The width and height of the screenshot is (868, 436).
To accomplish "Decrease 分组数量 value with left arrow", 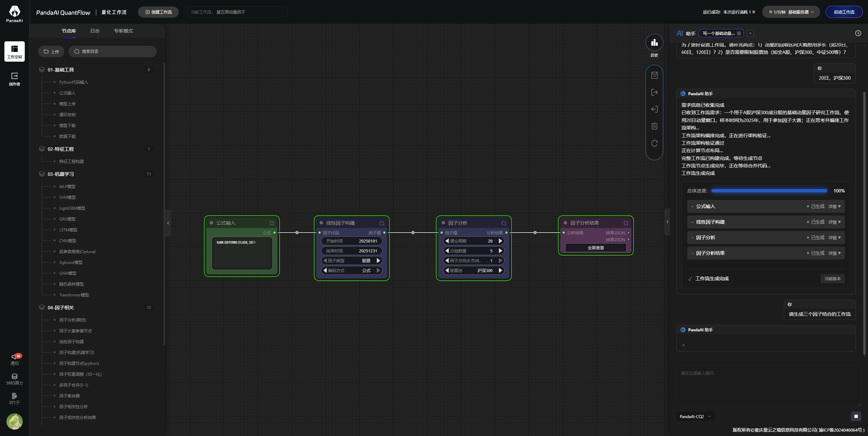I will [447, 251].
